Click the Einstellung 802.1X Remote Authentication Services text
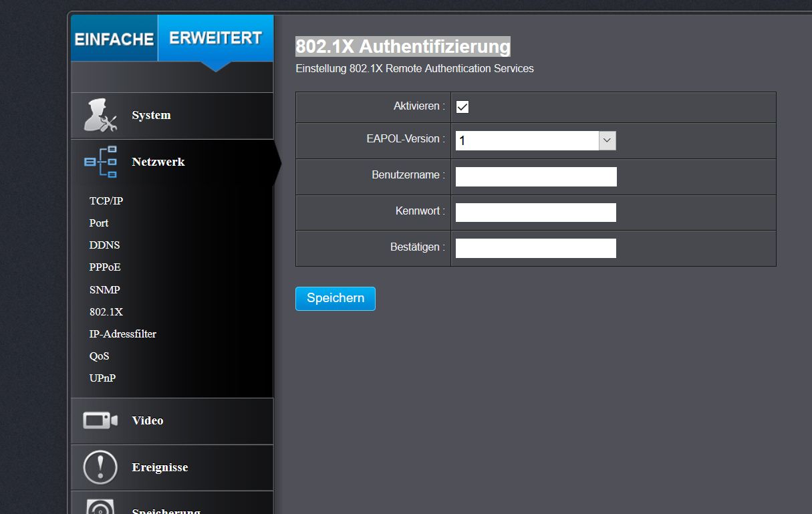The width and height of the screenshot is (812, 514). (x=414, y=68)
